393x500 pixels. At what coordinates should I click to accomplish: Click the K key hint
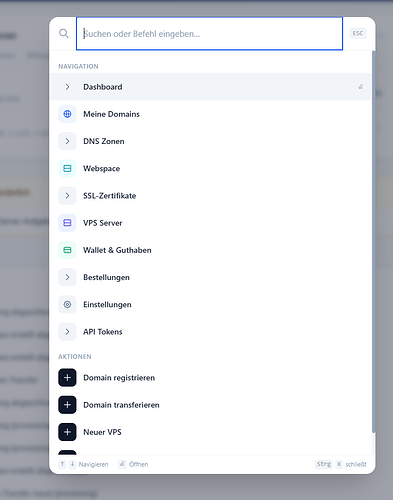[x=339, y=464]
